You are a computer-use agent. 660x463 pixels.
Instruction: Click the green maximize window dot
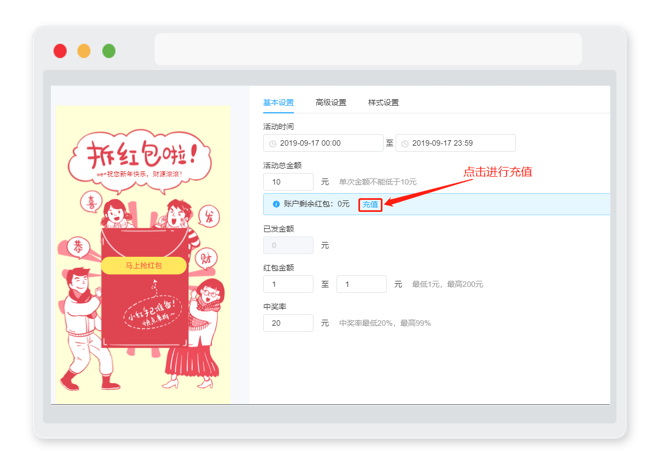pyautogui.click(x=109, y=51)
